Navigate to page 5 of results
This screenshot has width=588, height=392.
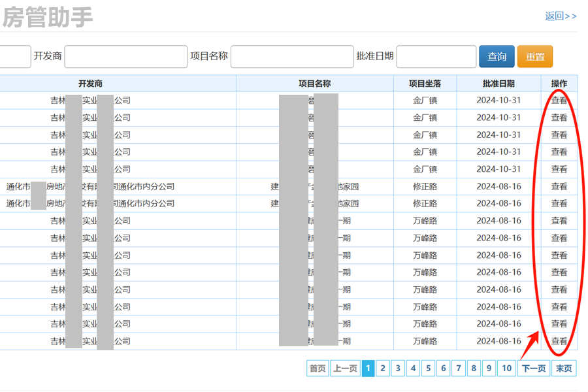428,368
